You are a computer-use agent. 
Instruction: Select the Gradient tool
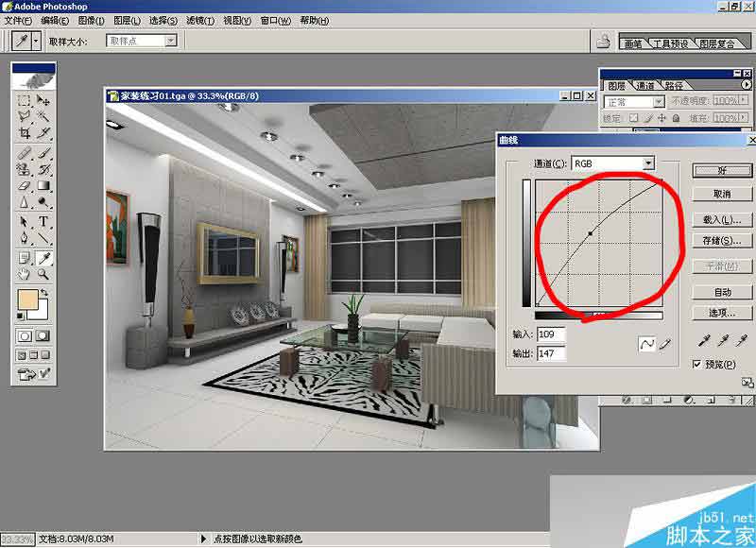click(x=43, y=185)
